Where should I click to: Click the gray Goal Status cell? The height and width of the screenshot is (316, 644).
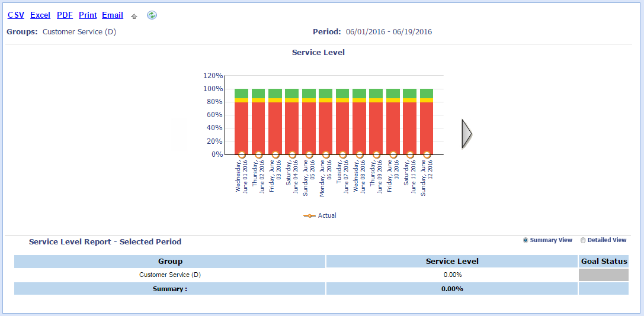tap(603, 275)
